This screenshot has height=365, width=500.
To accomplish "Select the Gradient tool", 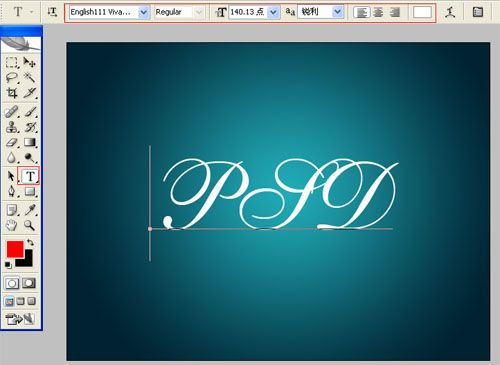I will pos(30,142).
